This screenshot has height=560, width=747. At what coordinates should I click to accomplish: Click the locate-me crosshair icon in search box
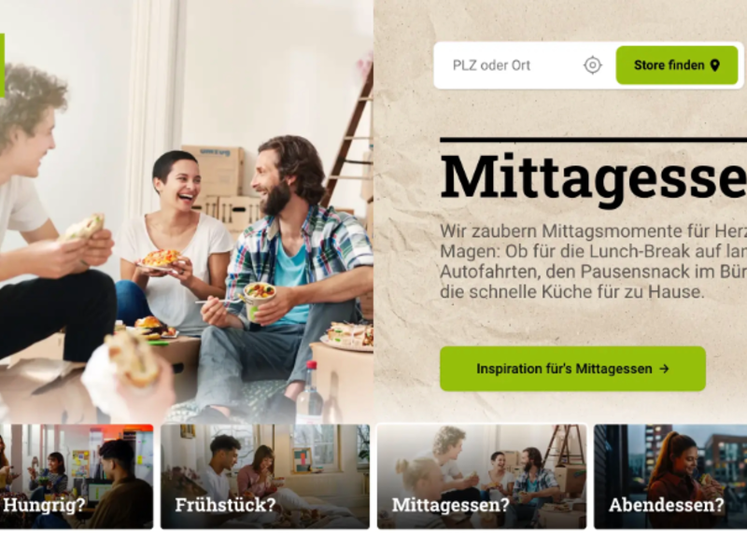pyautogui.click(x=592, y=65)
